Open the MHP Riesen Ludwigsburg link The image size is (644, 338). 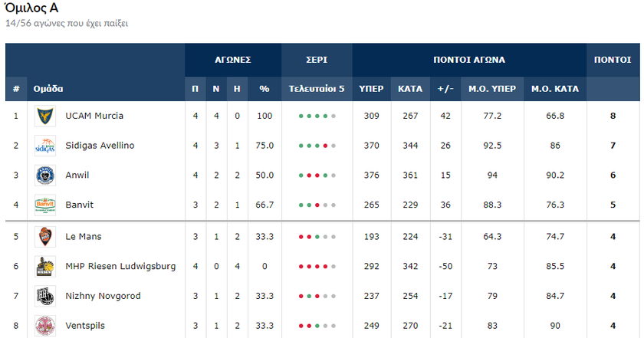point(120,266)
